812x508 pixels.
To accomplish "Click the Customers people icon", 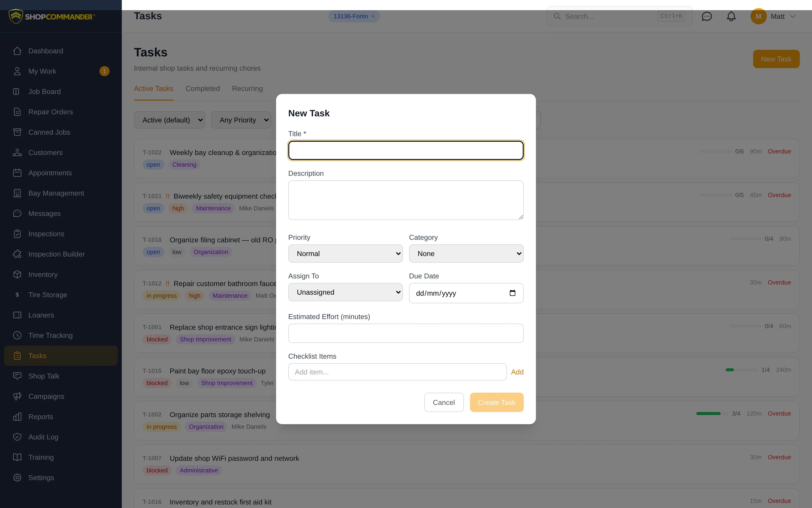I will pyautogui.click(x=17, y=153).
